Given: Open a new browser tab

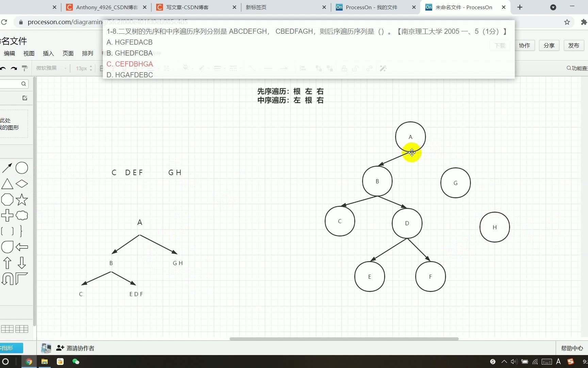Looking at the screenshot, I should pyautogui.click(x=520, y=7).
